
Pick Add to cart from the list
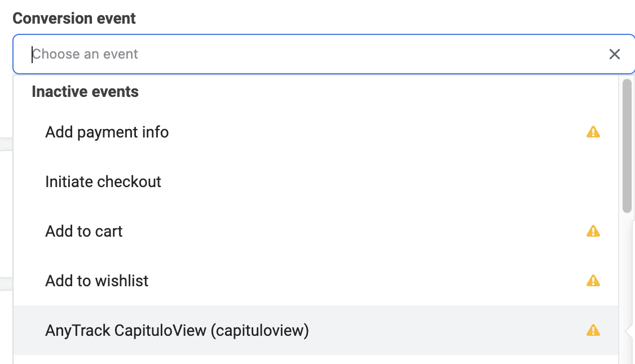click(x=316, y=232)
